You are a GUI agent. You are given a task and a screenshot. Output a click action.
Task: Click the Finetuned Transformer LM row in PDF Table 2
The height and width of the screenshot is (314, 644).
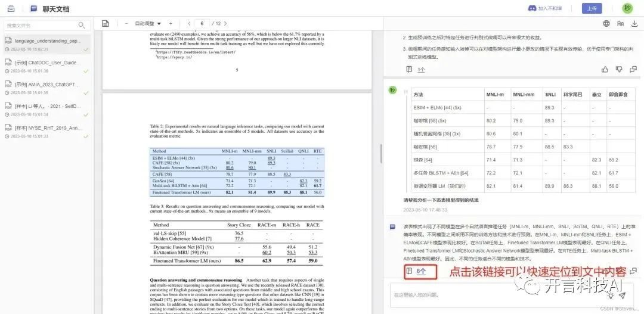coord(237,192)
